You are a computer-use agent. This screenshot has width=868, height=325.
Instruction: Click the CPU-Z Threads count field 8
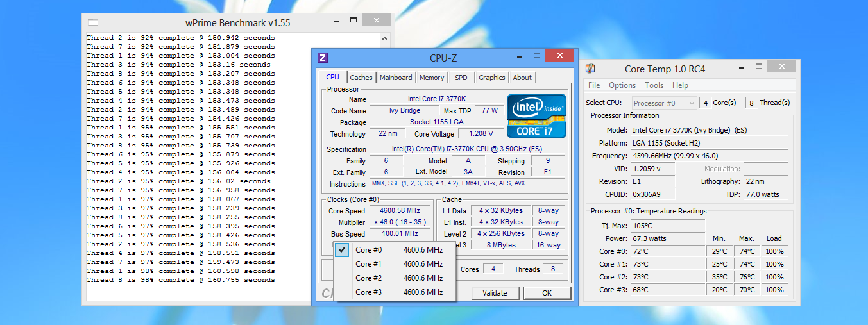553,269
